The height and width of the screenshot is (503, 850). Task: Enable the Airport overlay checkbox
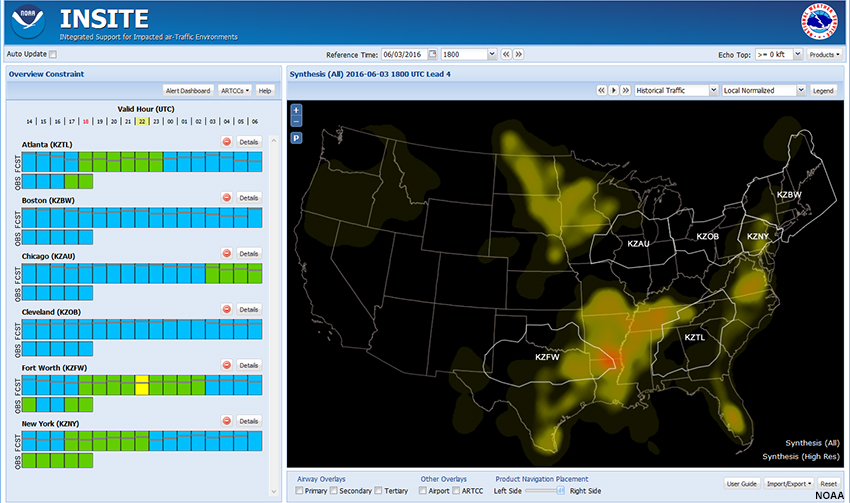coord(422,491)
